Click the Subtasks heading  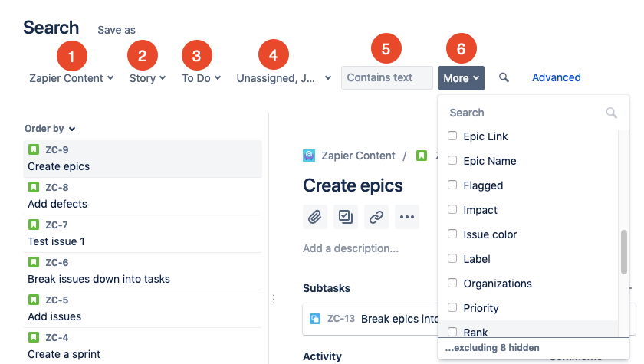tap(327, 288)
